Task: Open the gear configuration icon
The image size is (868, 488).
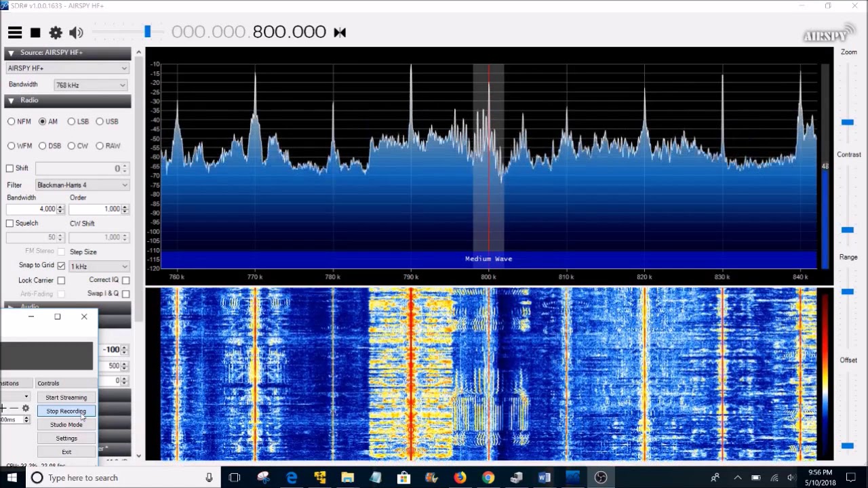Action: (56, 33)
